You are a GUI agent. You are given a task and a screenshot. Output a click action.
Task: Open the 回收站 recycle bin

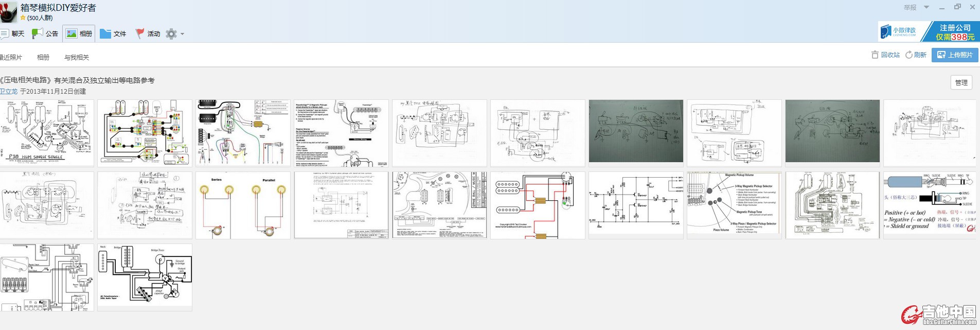tap(885, 55)
